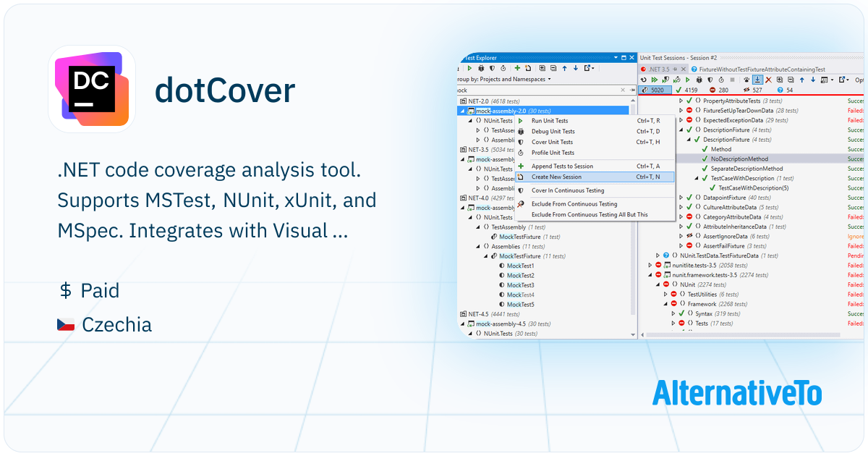The width and height of the screenshot is (868, 456).
Task: Collapse nunit.framework.tests-3.5 node
Action: [650, 274]
